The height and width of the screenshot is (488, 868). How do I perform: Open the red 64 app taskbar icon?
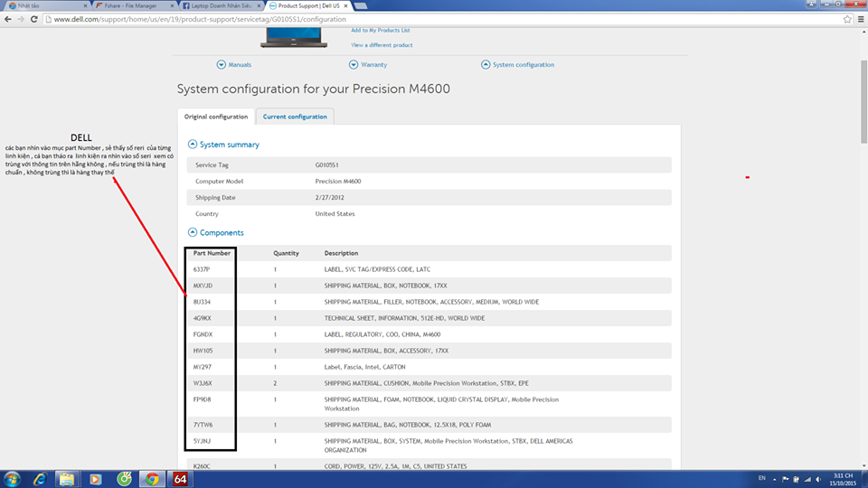click(181, 479)
